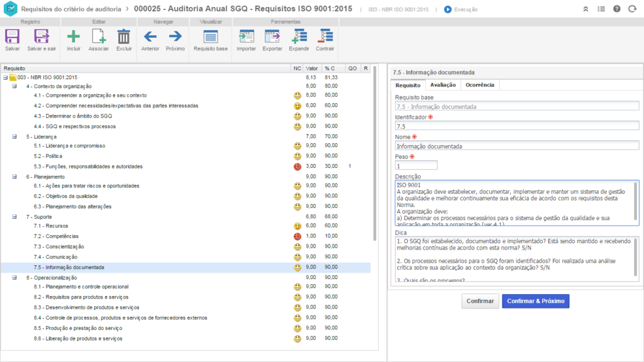Click the Salvar toolbar icon

pyautogui.click(x=13, y=36)
